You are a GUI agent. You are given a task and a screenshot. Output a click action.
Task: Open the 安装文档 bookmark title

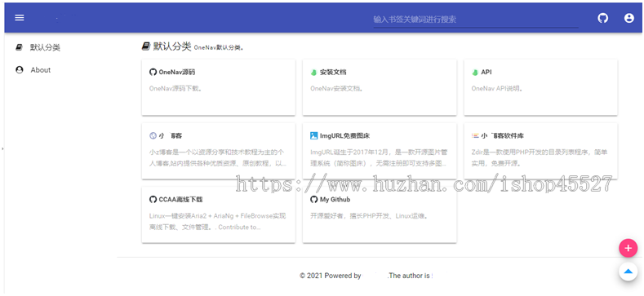pyautogui.click(x=333, y=73)
